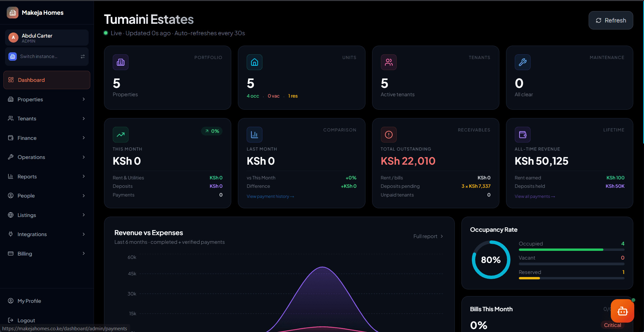Expand the Properties menu chevron
Image resolution: width=644 pixels, height=332 pixels.
coord(84,99)
